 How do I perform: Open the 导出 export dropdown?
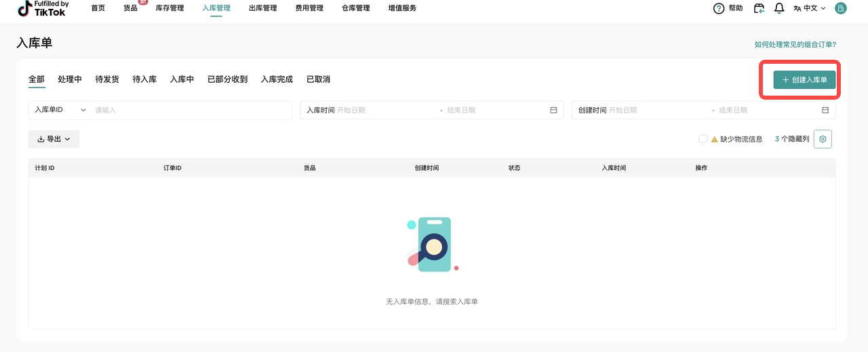click(x=54, y=139)
